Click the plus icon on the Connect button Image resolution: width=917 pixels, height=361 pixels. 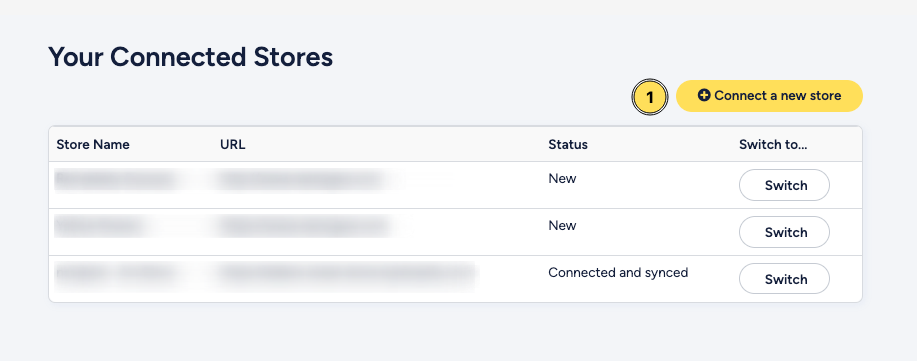(704, 95)
